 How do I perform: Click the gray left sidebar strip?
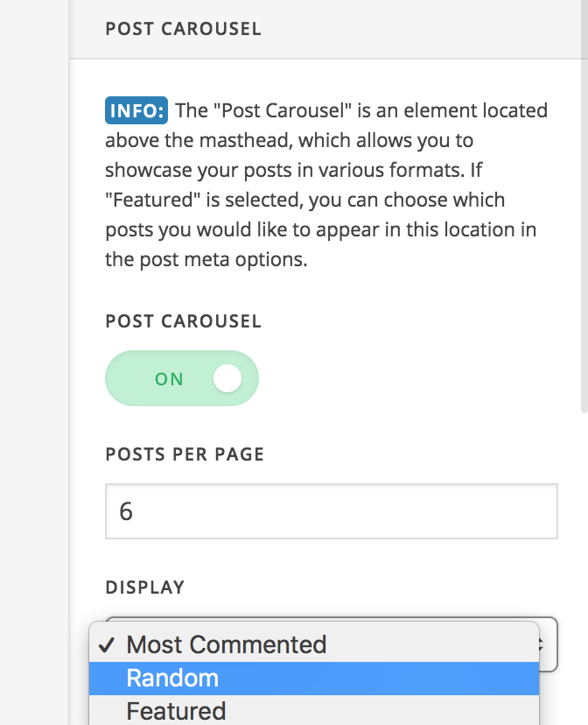click(34, 362)
